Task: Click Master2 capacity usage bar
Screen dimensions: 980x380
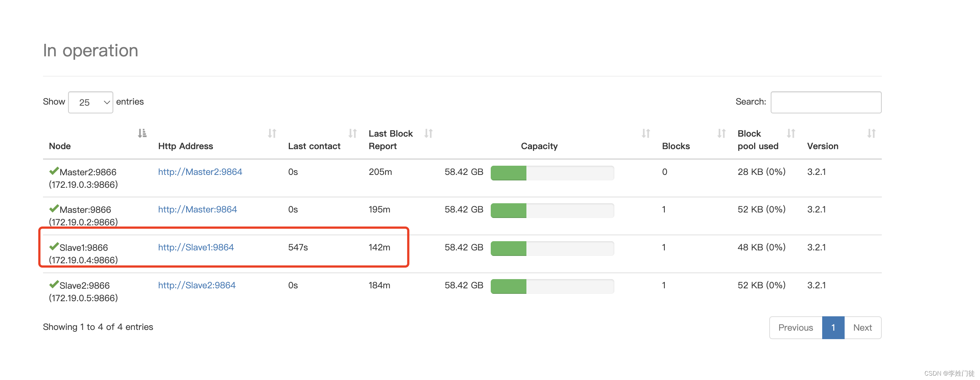Action: point(553,173)
